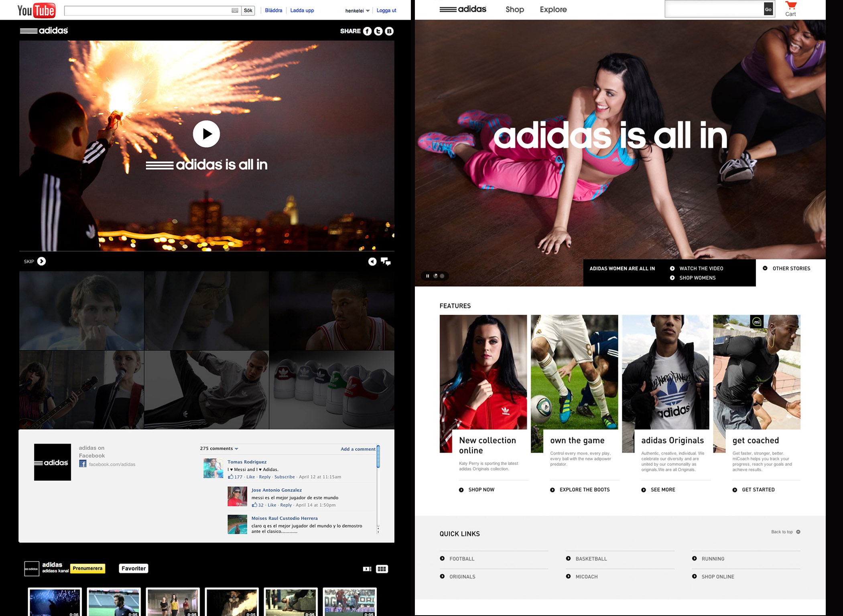Click the yellow Prenumerera button
The image size is (843, 616).
(87, 568)
